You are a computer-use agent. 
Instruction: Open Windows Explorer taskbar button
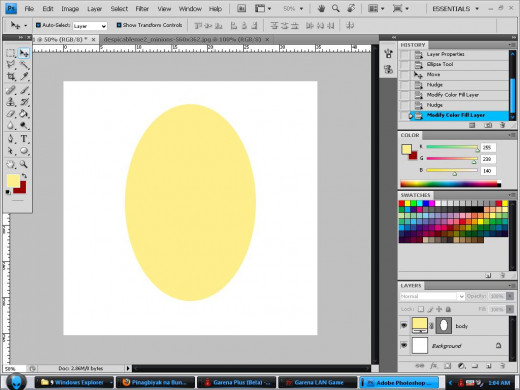(x=75, y=382)
